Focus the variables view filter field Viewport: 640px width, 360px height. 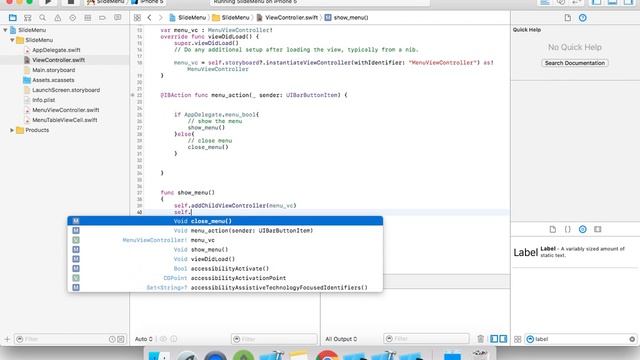tap(274, 339)
